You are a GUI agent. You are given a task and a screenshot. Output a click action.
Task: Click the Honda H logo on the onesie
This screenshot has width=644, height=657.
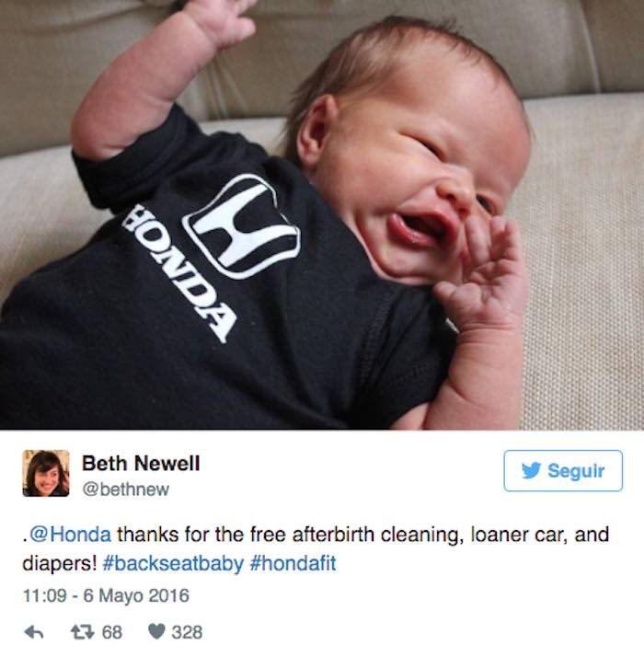tap(242, 226)
